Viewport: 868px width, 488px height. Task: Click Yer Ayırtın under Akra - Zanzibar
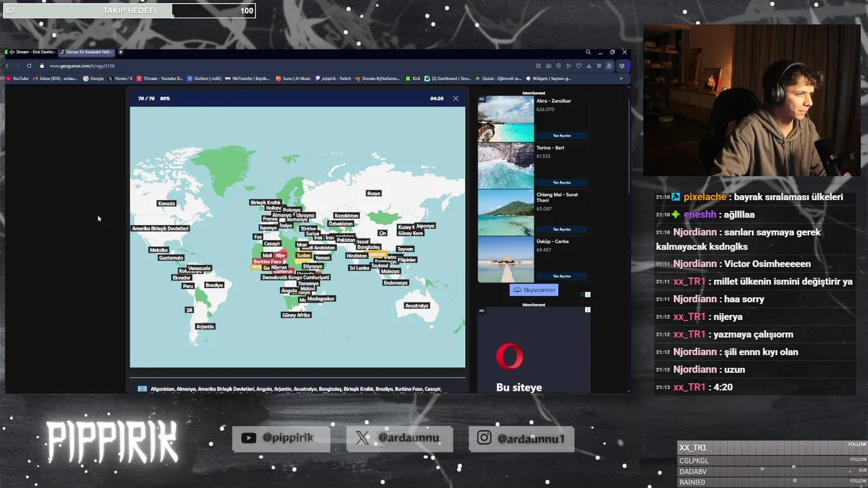click(x=561, y=136)
